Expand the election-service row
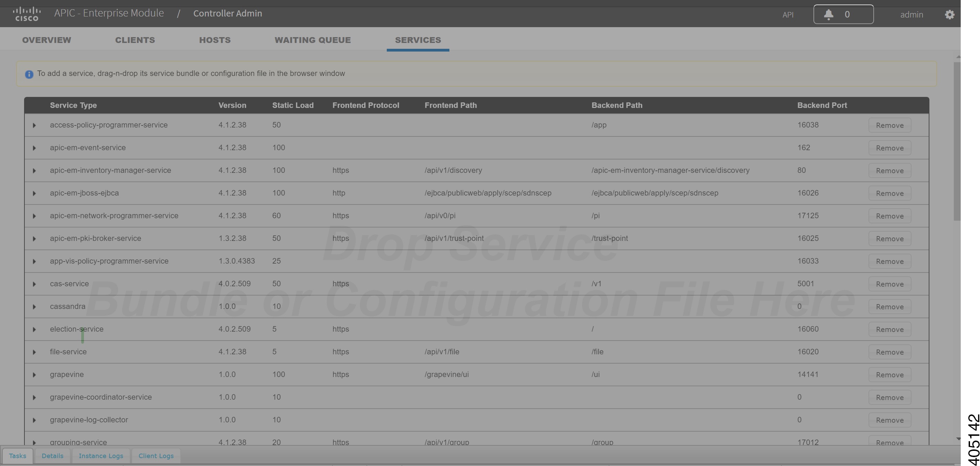The height and width of the screenshot is (466, 980). (34, 329)
